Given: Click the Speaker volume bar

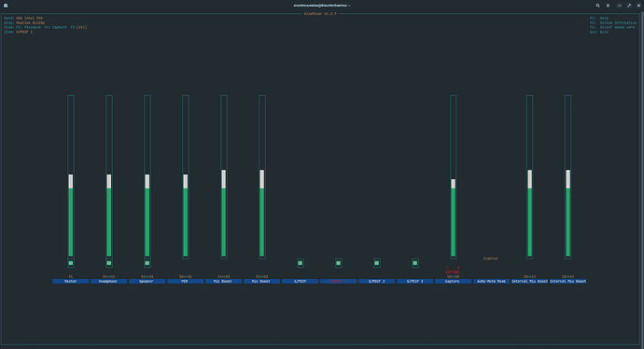Looking at the screenshot, I should point(147,176).
